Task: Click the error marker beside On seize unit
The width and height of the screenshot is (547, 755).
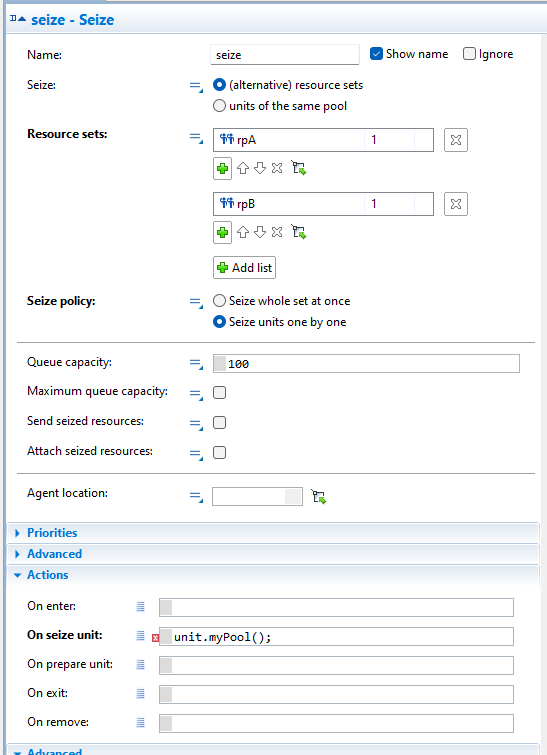Action: 156,638
